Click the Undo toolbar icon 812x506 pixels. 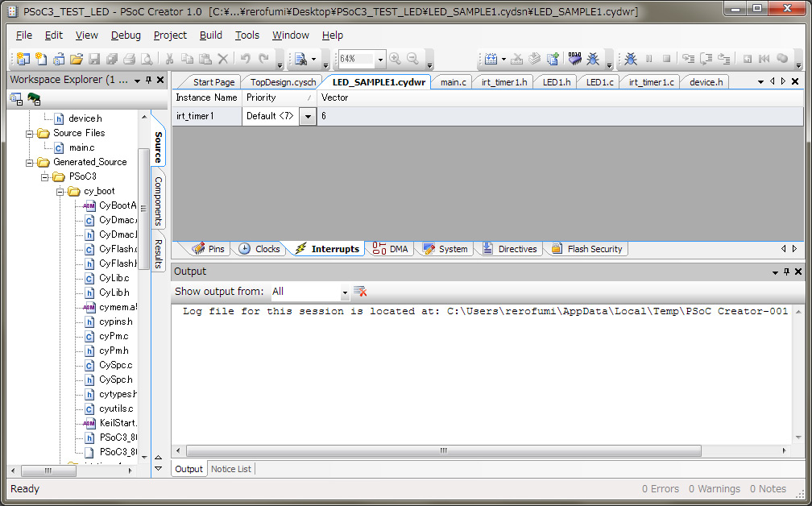(x=245, y=59)
